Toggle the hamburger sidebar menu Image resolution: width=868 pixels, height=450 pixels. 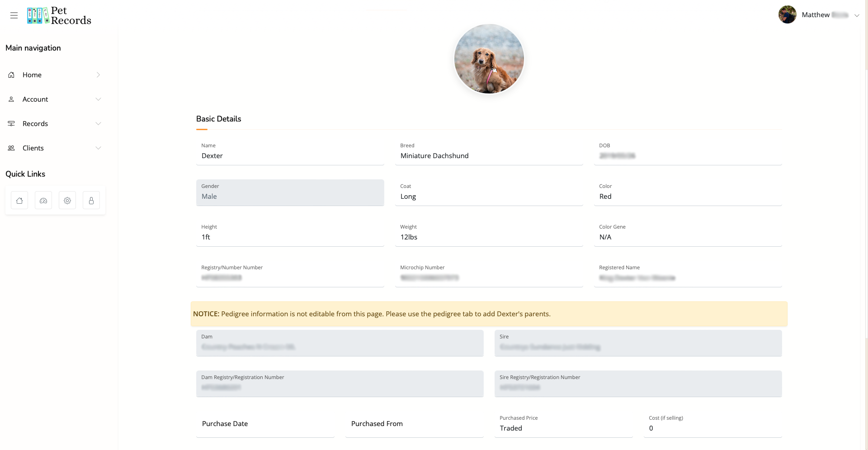coord(14,15)
